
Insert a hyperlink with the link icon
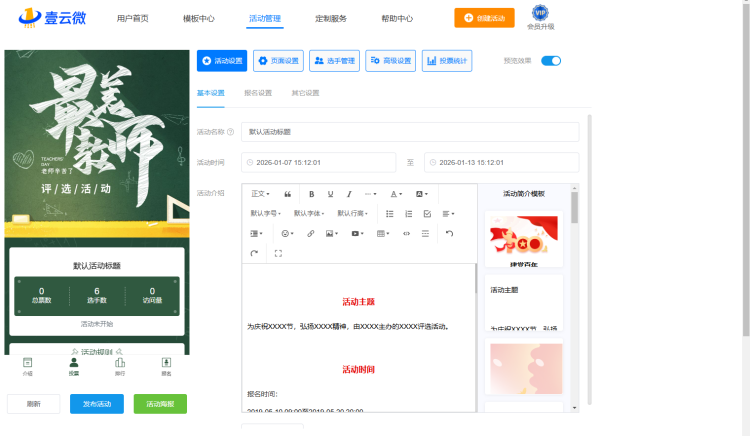click(x=310, y=233)
